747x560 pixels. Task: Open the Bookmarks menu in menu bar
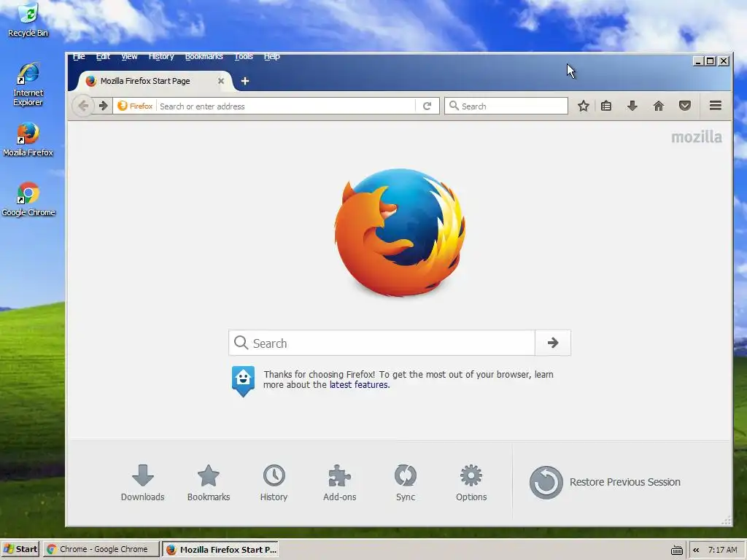pyautogui.click(x=204, y=56)
